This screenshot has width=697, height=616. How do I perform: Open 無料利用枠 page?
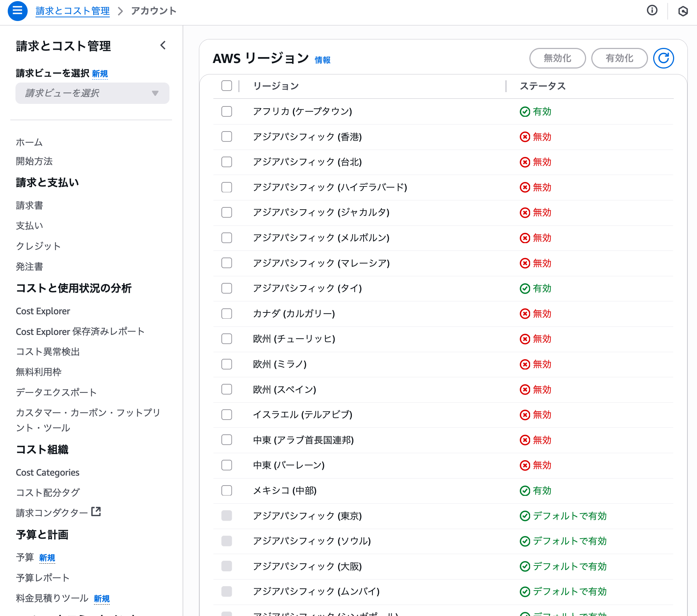pos(39,372)
